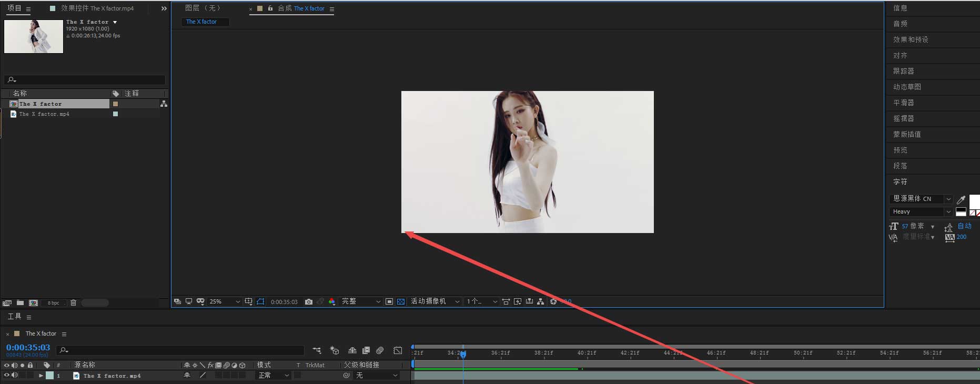
Task: Take a snapshot with the camera icon
Action: click(309, 301)
